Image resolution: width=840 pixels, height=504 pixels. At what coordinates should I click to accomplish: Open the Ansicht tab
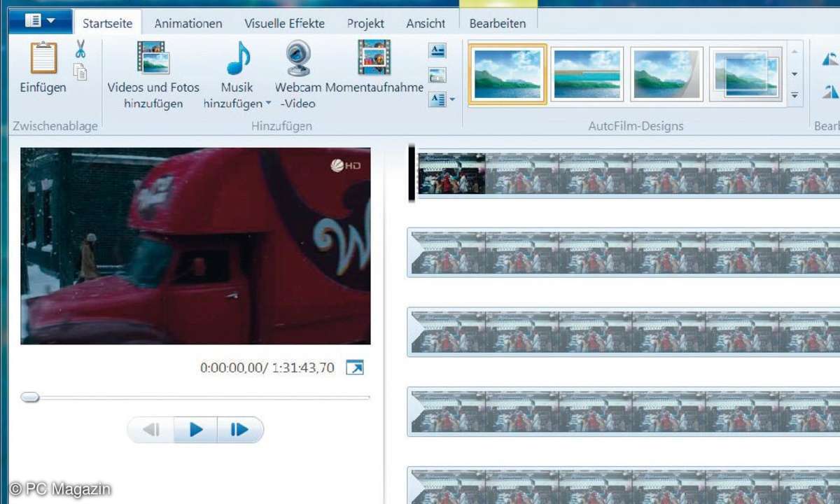point(426,23)
